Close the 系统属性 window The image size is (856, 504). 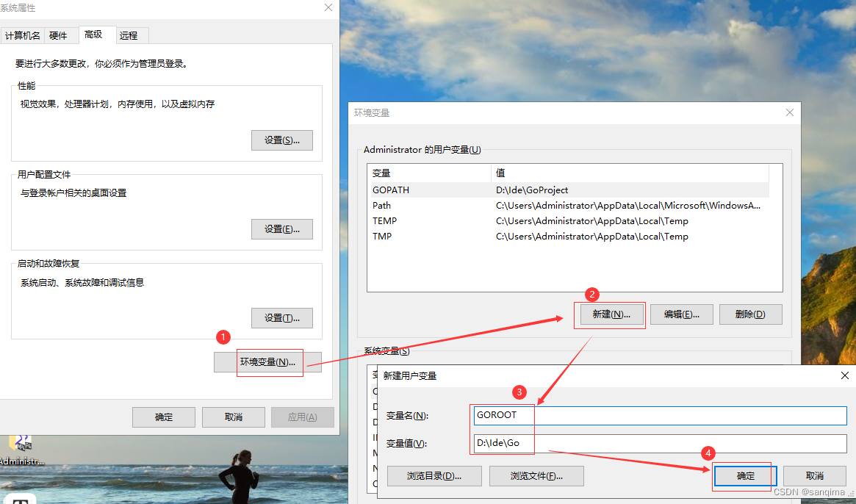328,7
